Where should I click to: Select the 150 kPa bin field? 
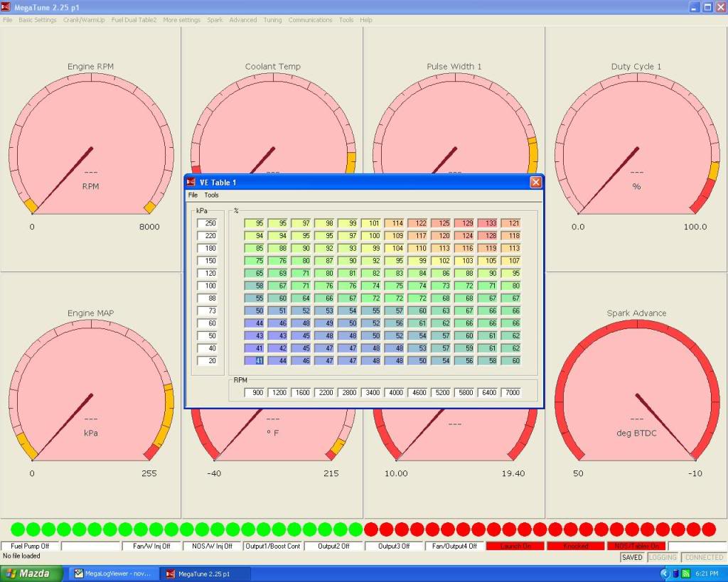[x=207, y=261]
